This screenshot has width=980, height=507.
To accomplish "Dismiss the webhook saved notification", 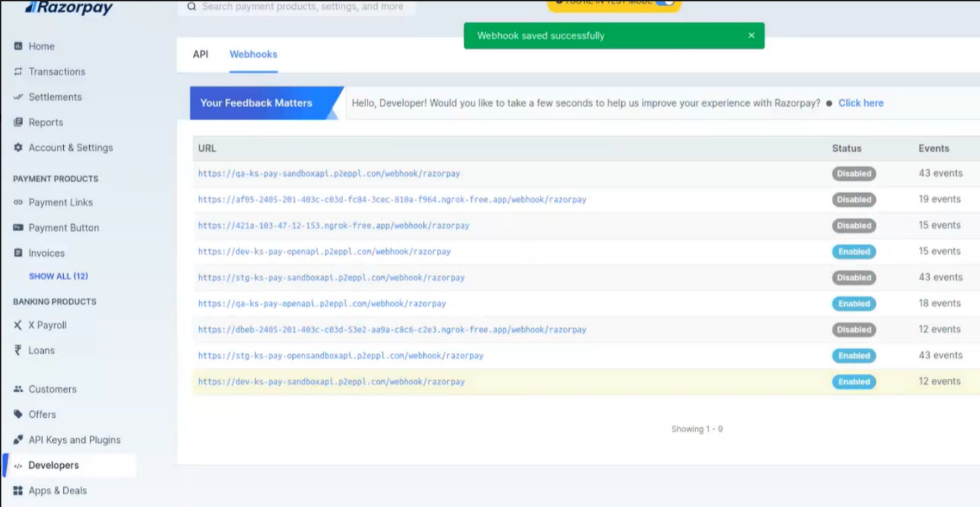I will pyautogui.click(x=751, y=36).
